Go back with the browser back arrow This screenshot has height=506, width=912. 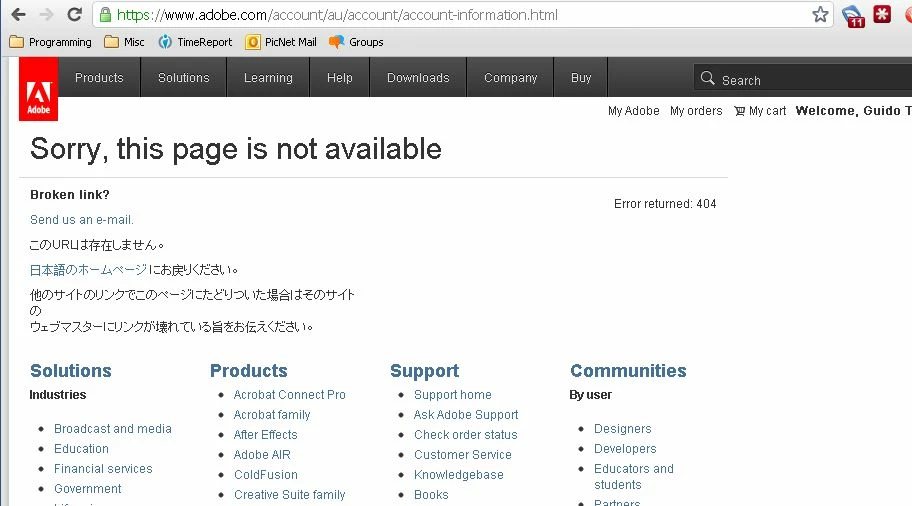click(19, 15)
